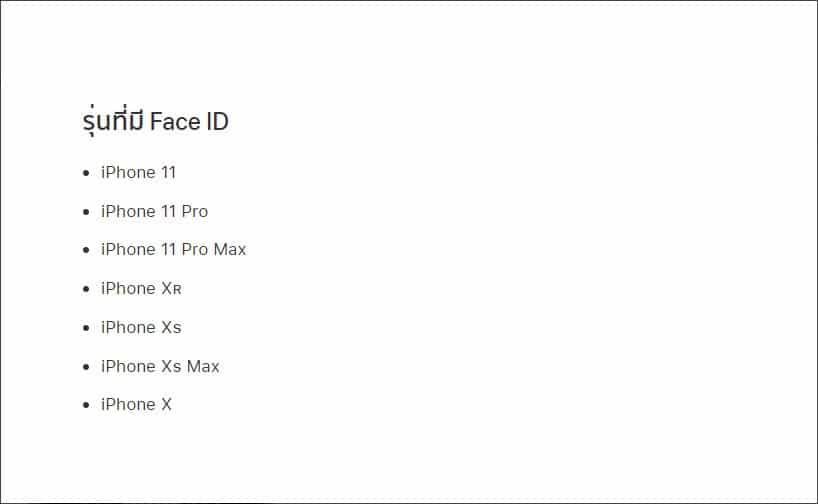Click the word "Max" in "iPhone 11 Pro Max"
The width and height of the screenshot is (818, 504).
(229, 249)
